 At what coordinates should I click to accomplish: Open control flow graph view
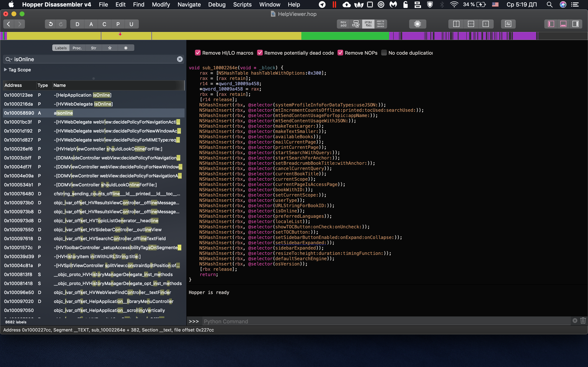[x=356, y=24]
